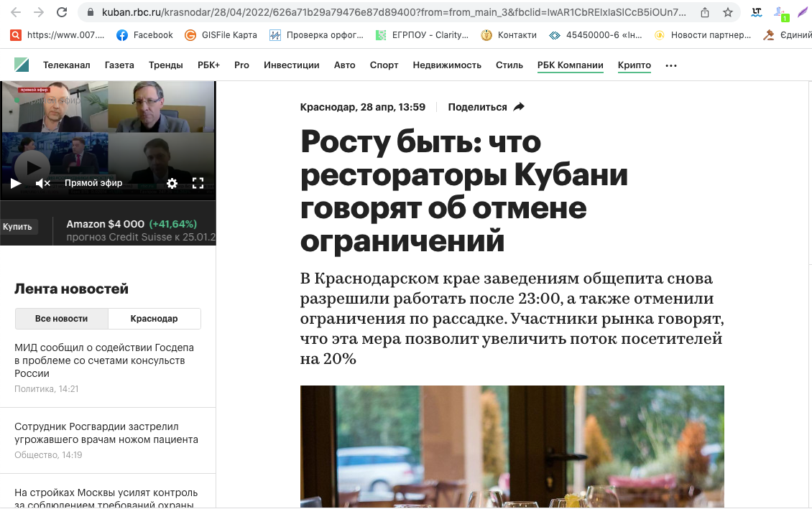This screenshot has height=509, width=812.
Task: Open the Facebook bookmark
Action: 144,34
